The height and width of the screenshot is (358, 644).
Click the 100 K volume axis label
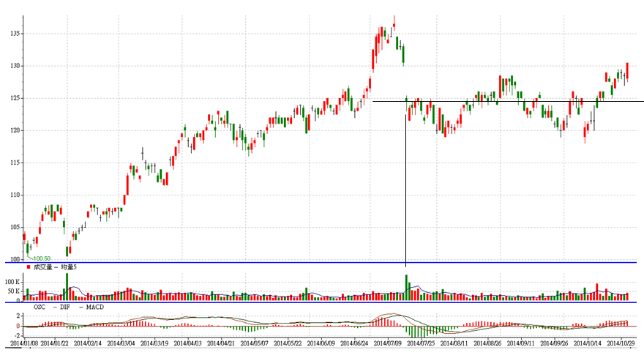pos(12,282)
